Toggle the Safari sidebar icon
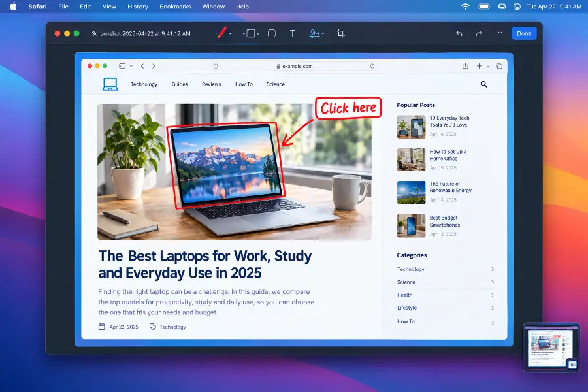 (122, 66)
